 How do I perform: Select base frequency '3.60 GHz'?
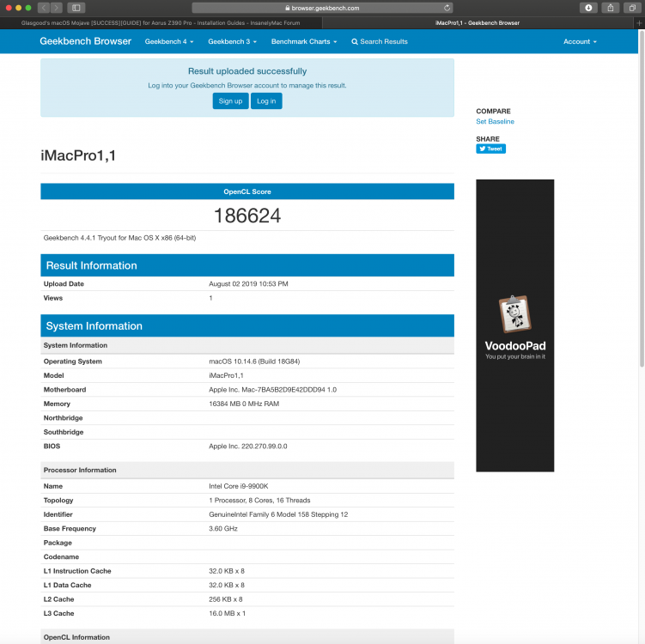223,528
